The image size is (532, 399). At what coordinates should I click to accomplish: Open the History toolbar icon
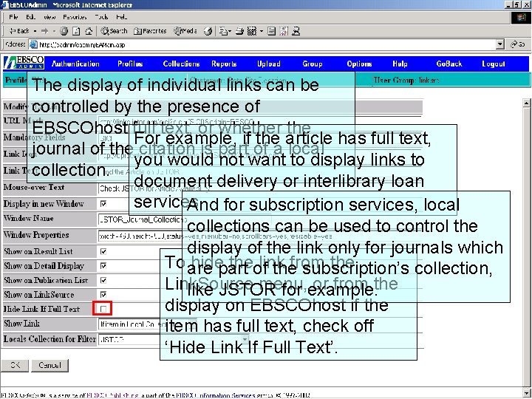point(208,31)
